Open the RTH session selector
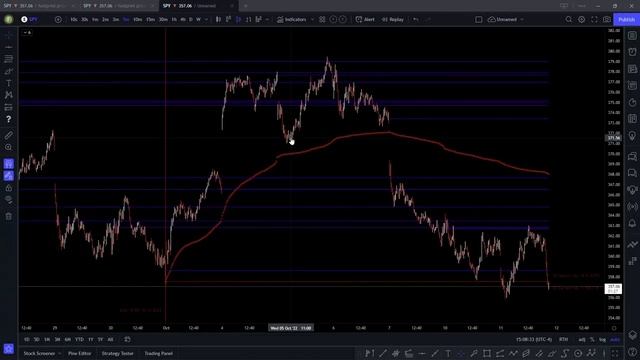The width and height of the screenshot is (640, 360). 564,340
